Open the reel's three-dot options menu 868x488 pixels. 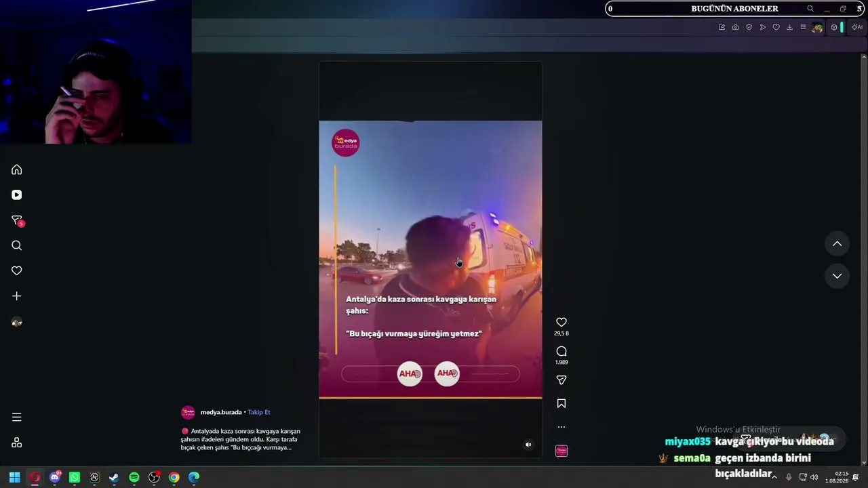click(561, 427)
